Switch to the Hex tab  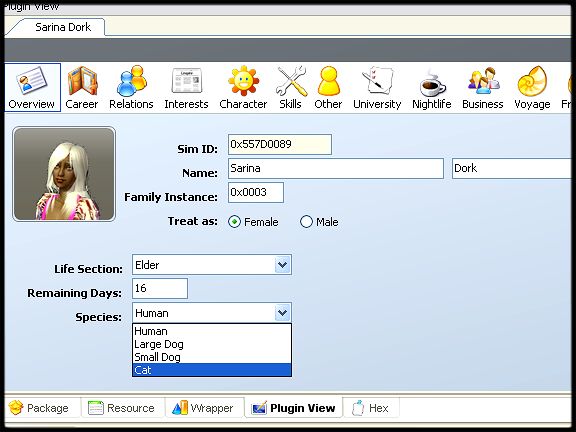pos(371,408)
